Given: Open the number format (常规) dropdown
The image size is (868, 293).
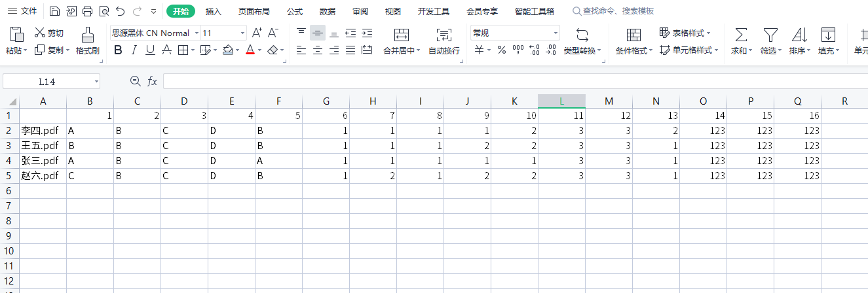Looking at the screenshot, I should pos(556,33).
